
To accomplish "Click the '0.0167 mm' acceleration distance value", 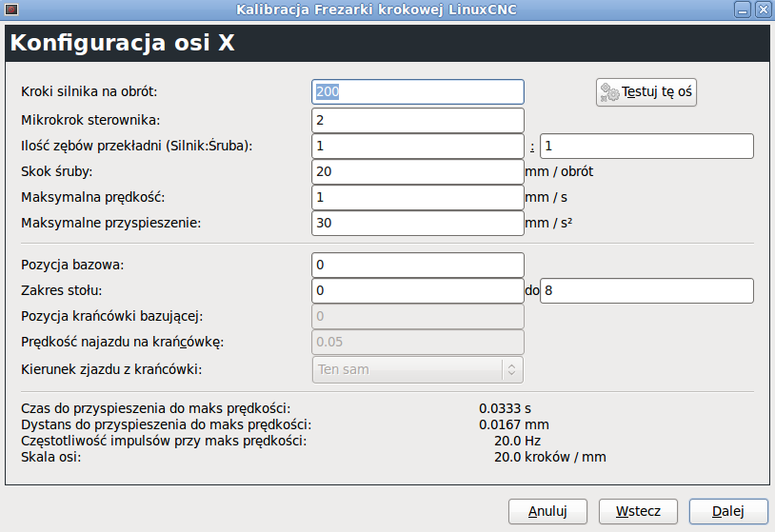I will (514, 424).
